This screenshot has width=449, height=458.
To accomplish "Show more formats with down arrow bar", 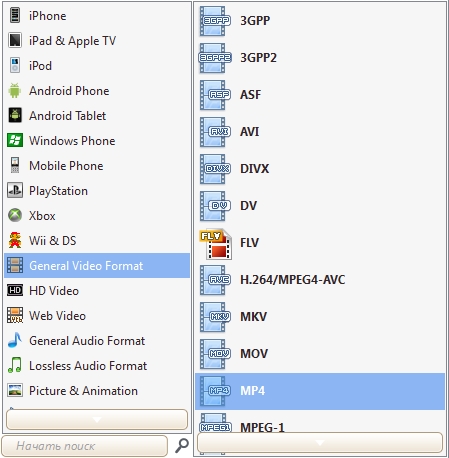I will click(x=320, y=443).
